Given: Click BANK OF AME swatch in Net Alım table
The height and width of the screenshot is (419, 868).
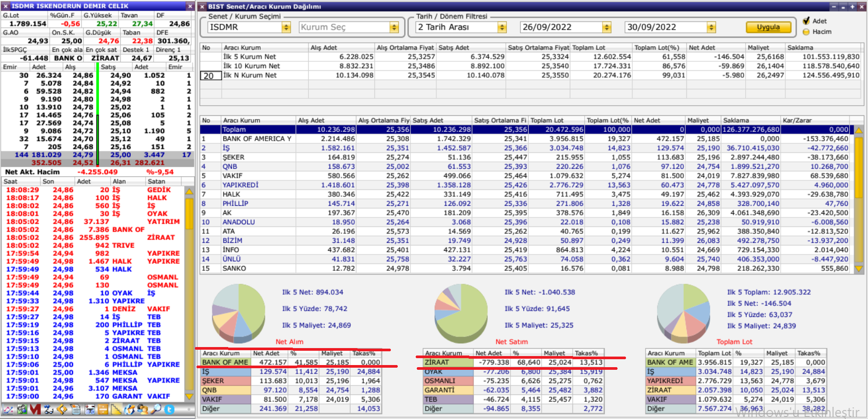Looking at the screenshot, I should point(225,362).
